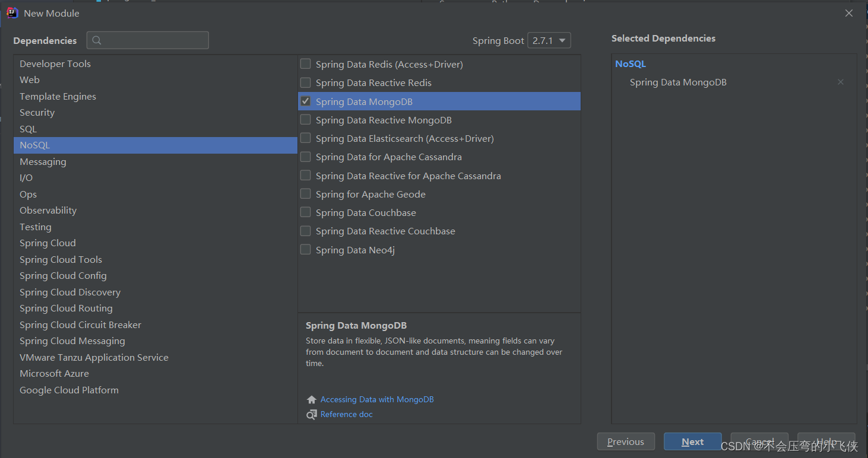This screenshot has width=868, height=458.
Task: Check Spring Data Reactive for Apache Cassandra
Action: pos(305,176)
